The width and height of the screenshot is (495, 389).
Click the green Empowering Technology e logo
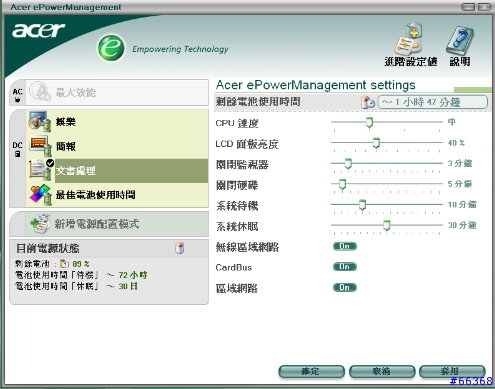[x=111, y=48]
